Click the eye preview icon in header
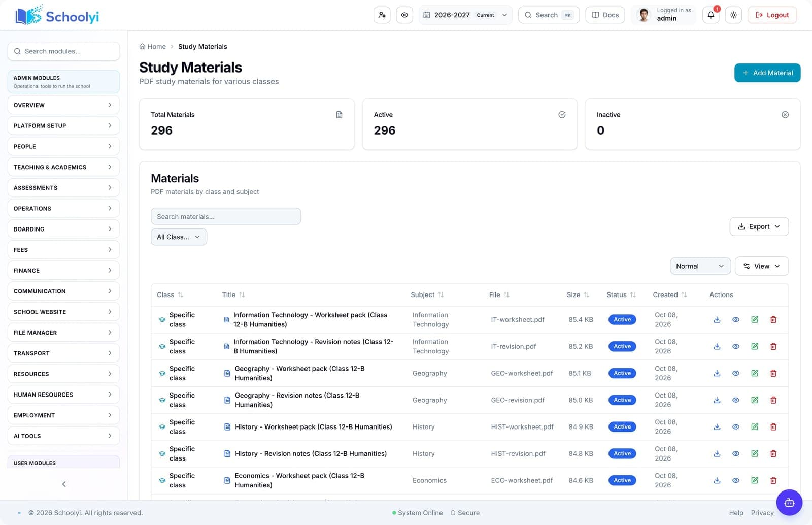This screenshot has height=525, width=812. tap(404, 15)
